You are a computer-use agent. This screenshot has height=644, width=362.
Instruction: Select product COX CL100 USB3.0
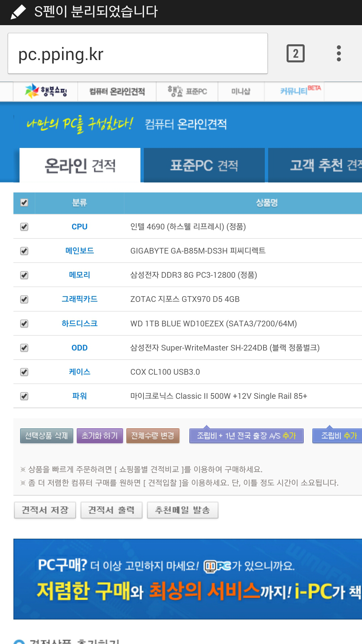point(165,372)
